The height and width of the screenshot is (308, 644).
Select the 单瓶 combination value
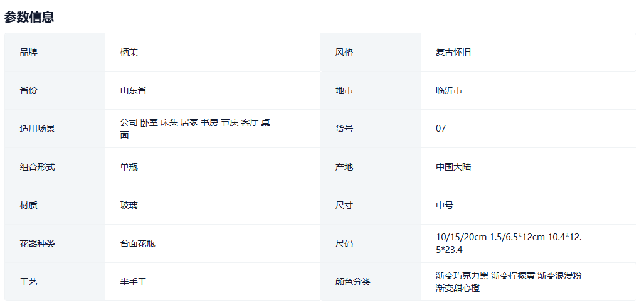tap(129, 167)
